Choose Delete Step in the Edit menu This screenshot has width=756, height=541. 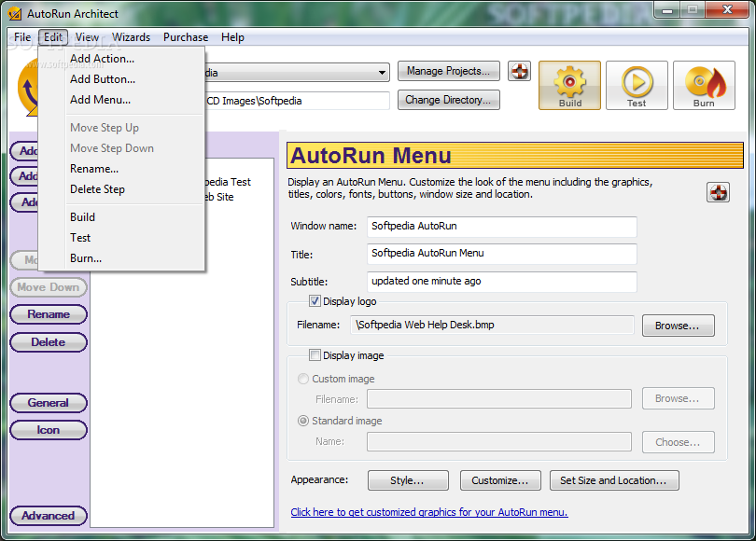coord(121,189)
